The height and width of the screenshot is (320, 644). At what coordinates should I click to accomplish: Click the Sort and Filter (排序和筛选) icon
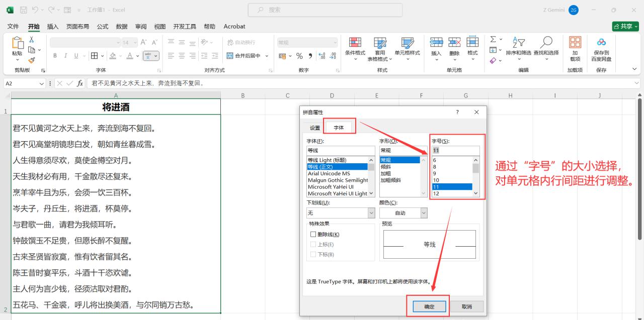pos(518,43)
